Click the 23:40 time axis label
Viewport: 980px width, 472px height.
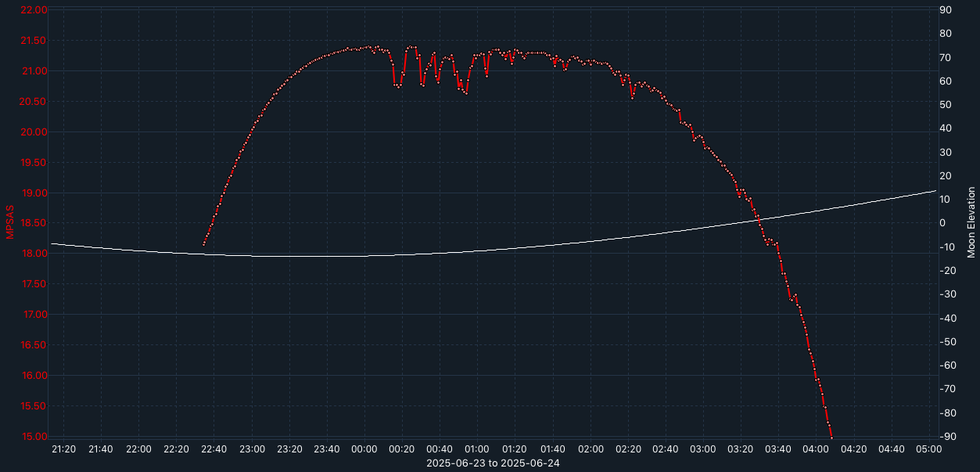click(x=327, y=449)
